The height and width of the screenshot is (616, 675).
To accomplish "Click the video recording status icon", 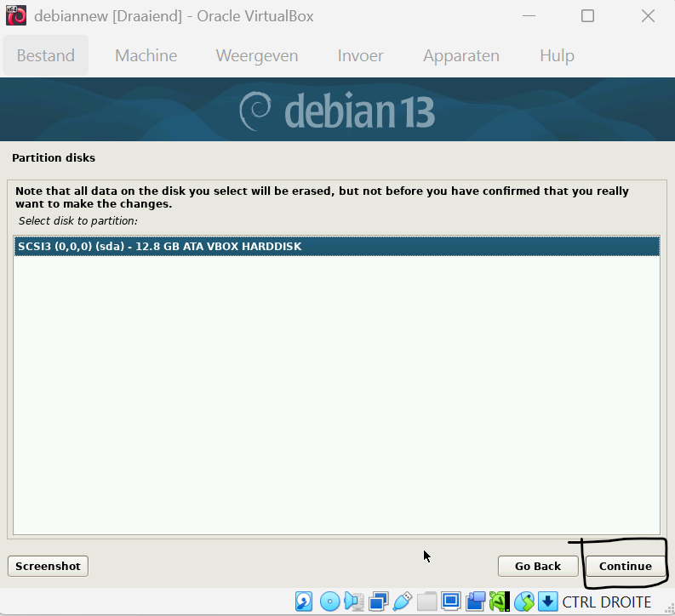I will 475,602.
